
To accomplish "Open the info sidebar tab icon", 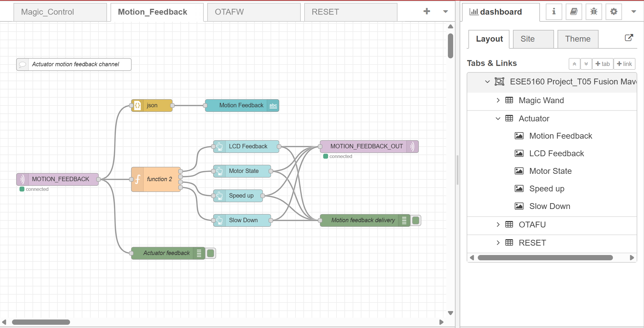I will 554,12.
